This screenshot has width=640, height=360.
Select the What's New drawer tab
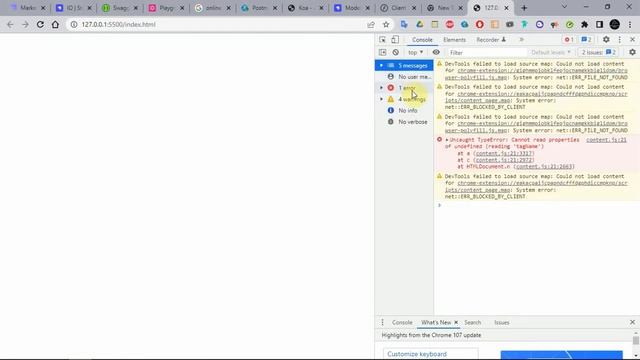tap(436, 322)
